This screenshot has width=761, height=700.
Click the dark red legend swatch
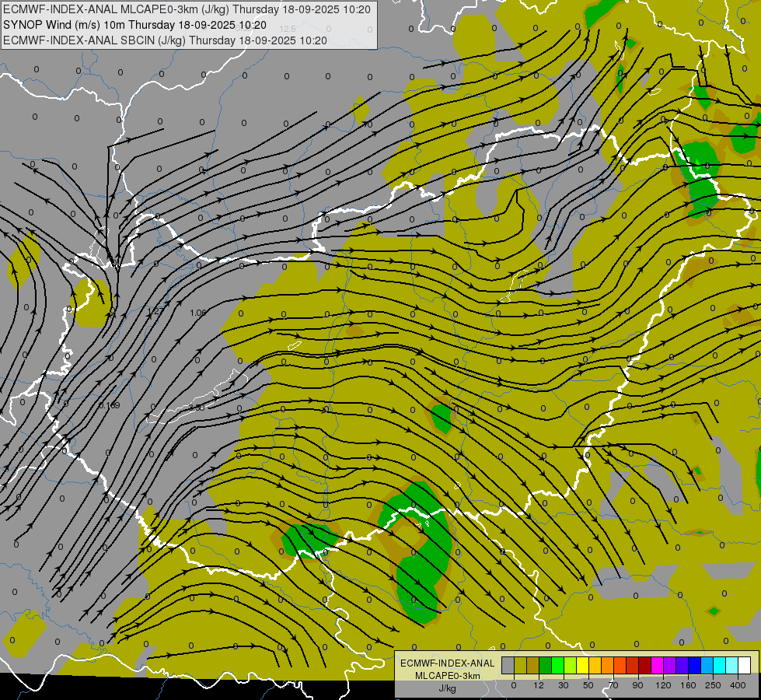click(x=645, y=665)
